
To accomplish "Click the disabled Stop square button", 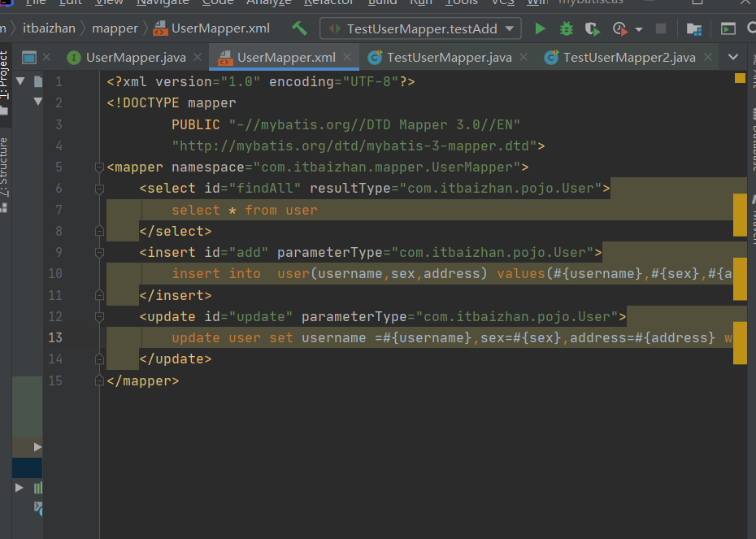I will coord(661,29).
